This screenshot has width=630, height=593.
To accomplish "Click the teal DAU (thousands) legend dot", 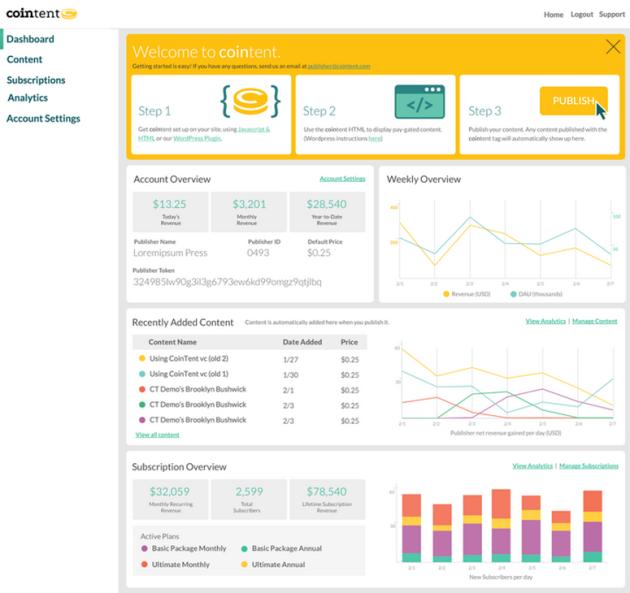I will (513, 294).
